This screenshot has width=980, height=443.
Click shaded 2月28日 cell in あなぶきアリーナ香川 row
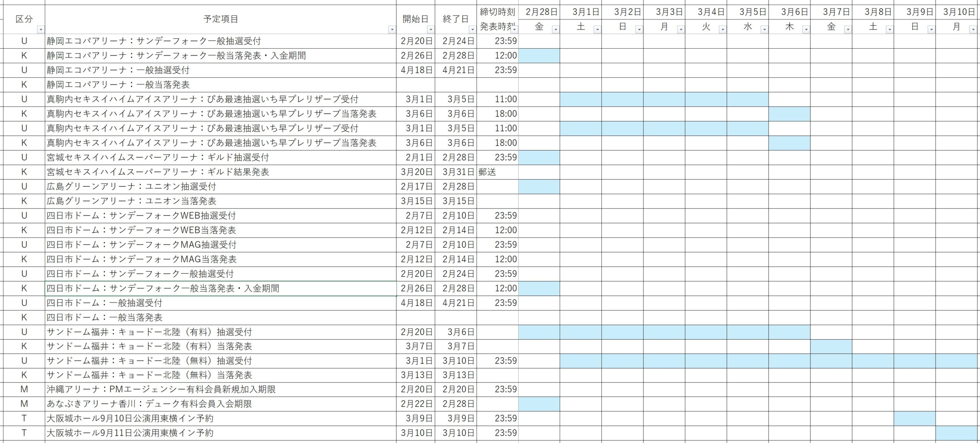click(x=539, y=404)
